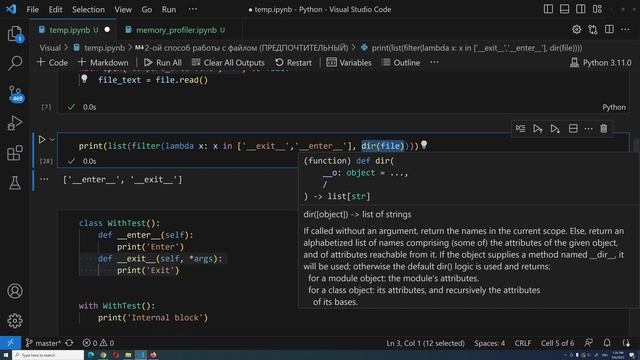Open notebook settings gear in editor title
640x360 pixels.
(576, 29)
